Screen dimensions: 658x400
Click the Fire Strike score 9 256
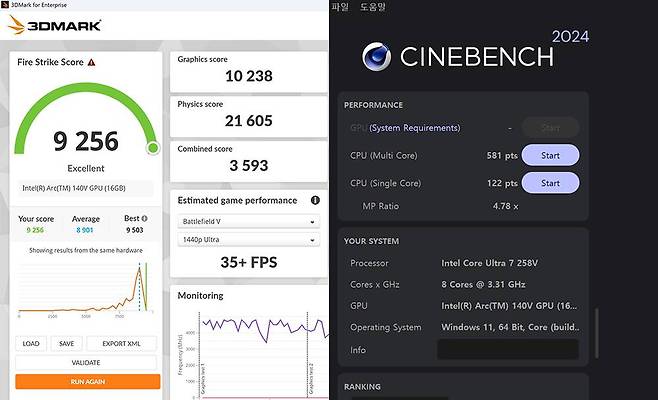(x=86, y=141)
